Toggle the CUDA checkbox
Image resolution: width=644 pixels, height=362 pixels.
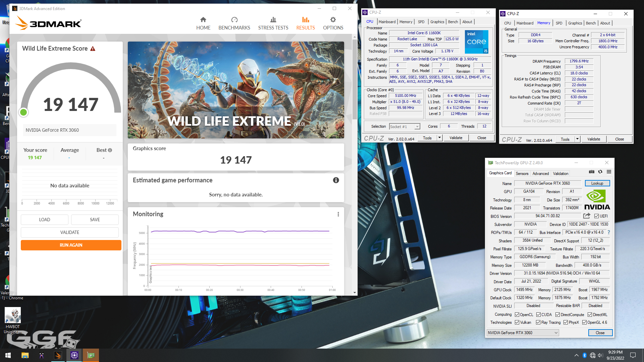tap(538, 315)
